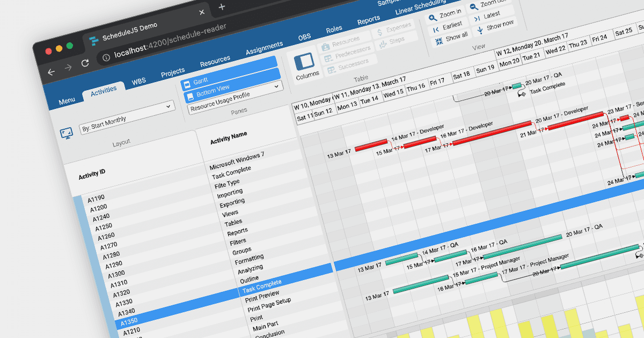The image size is (644, 338).
Task: Select activity row A1320
Action: point(121,294)
